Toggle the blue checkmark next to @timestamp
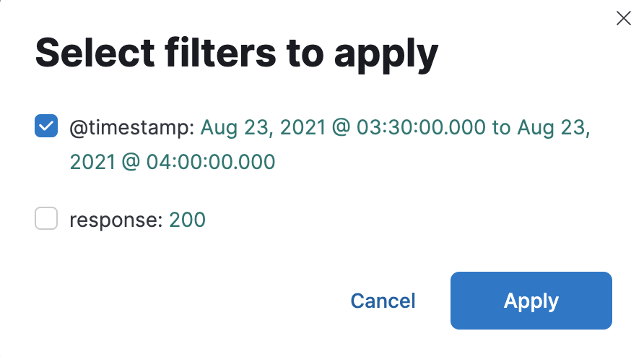 click(x=46, y=126)
